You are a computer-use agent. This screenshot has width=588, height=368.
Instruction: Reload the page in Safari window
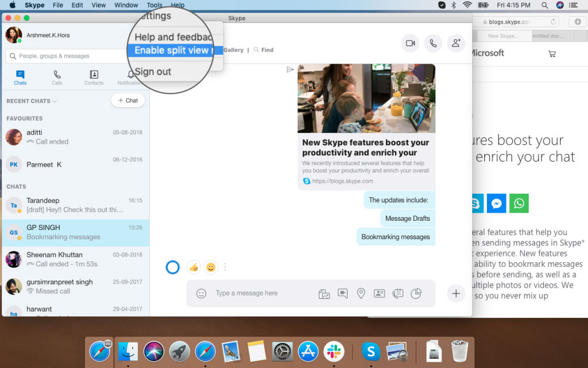point(553,22)
